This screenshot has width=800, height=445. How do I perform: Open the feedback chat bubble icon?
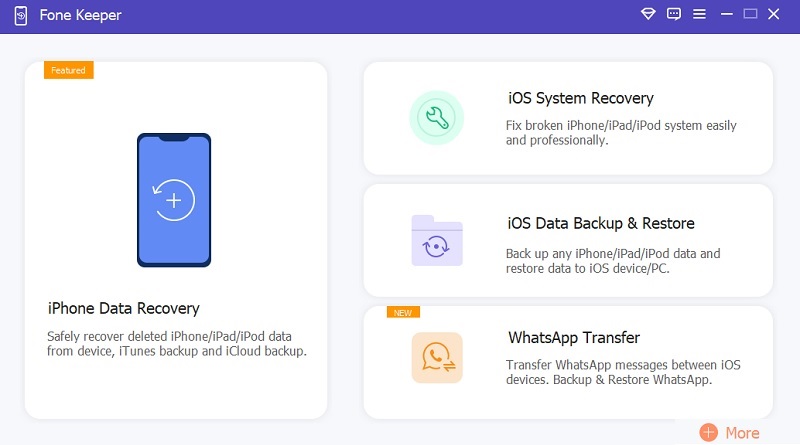coord(673,14)
